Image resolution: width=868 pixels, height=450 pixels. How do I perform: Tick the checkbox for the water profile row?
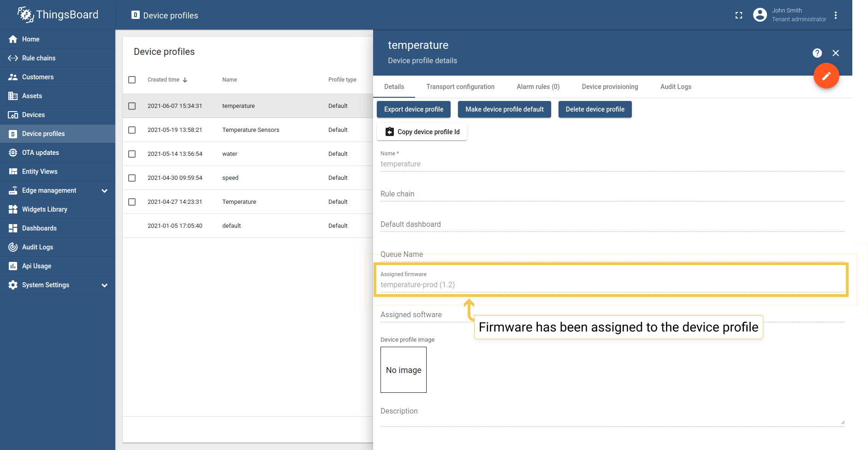point(132,154)
